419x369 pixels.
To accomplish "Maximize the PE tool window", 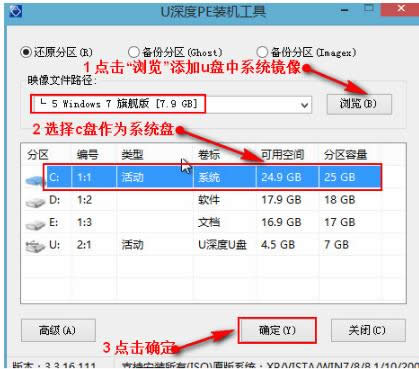I will tap(368, 8).
